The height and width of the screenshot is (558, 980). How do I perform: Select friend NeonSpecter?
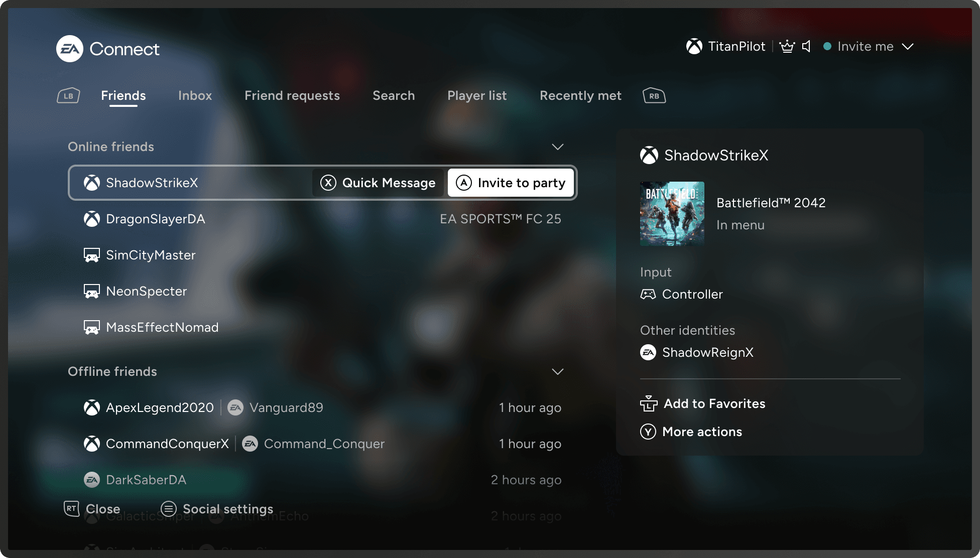(322, 291)
